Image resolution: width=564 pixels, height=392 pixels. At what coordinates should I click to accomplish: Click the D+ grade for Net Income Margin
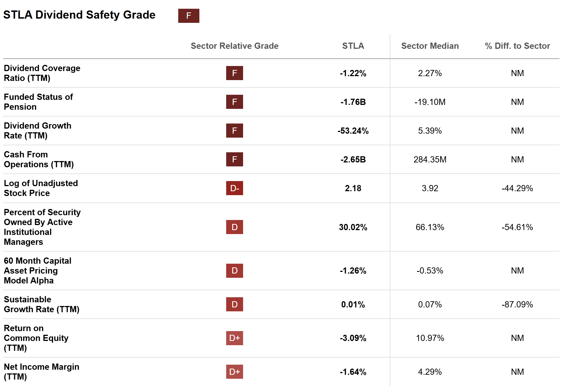coord(234,372)
